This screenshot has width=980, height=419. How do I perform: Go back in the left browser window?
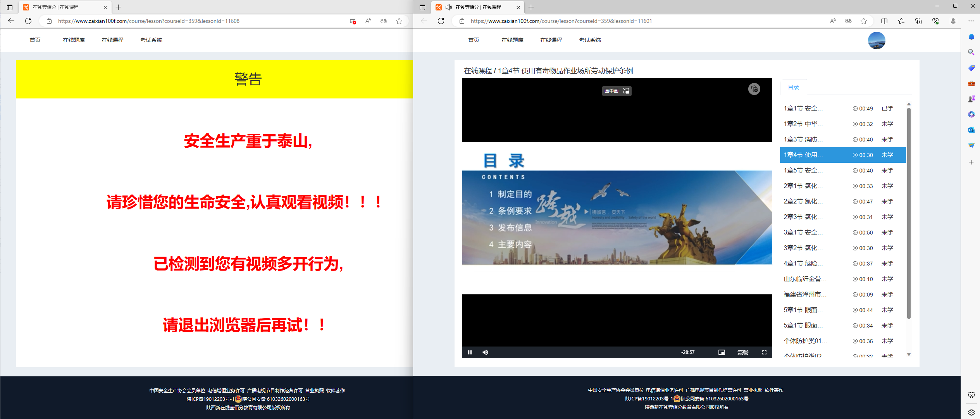(x=11, y=21)
